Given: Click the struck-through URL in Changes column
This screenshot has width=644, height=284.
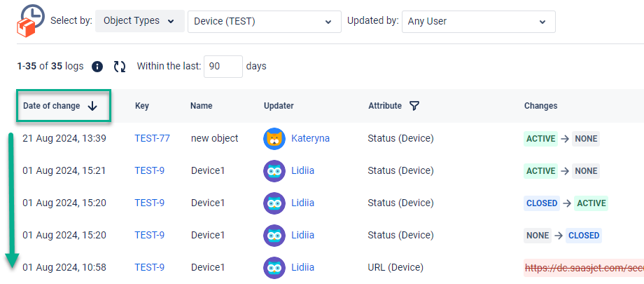Looking at the screenshot, I should (x=583, y=267).
